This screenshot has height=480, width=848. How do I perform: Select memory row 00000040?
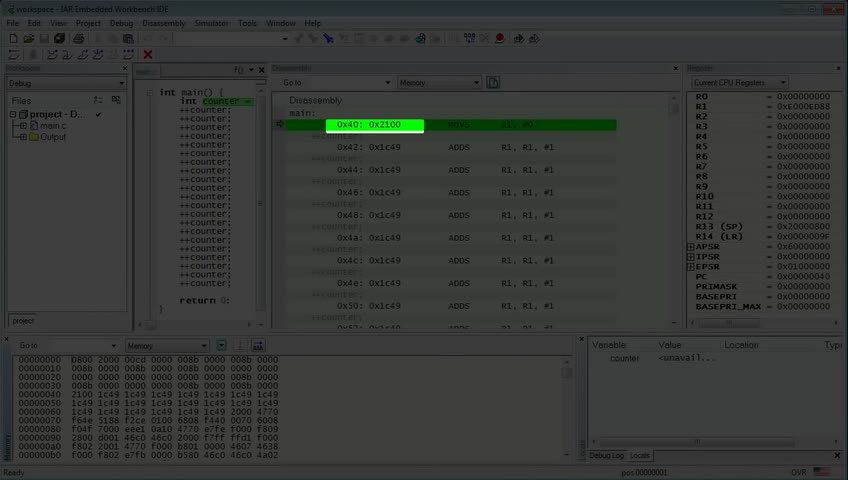coord(148,395)
